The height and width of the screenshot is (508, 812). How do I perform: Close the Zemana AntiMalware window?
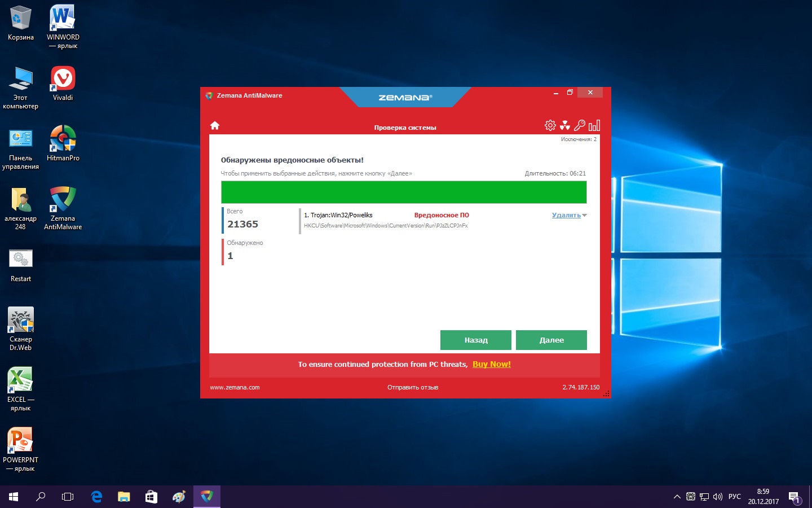point(590,93)
